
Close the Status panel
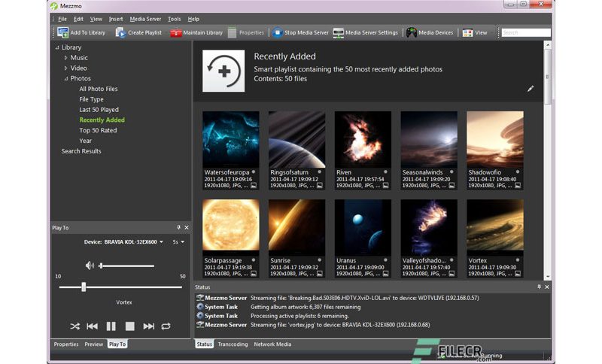547,287
